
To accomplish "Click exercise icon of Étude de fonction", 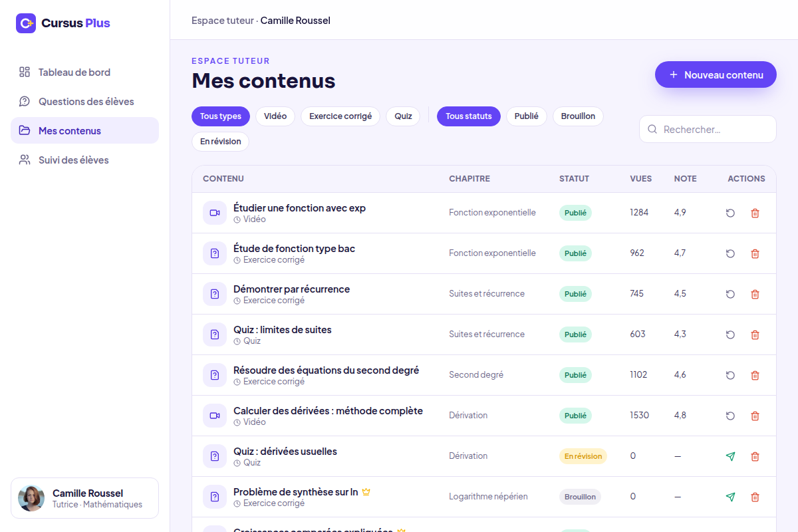I will point(215,253).
